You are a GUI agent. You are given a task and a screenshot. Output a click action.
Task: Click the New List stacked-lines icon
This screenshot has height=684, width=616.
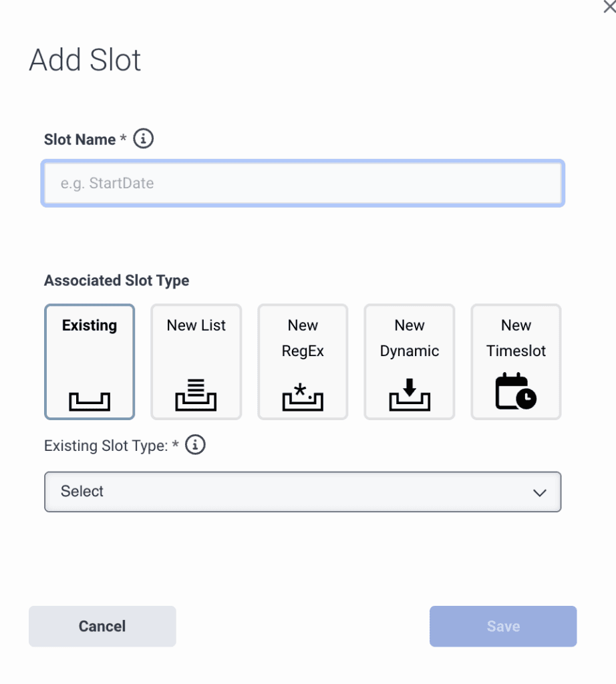196,396
